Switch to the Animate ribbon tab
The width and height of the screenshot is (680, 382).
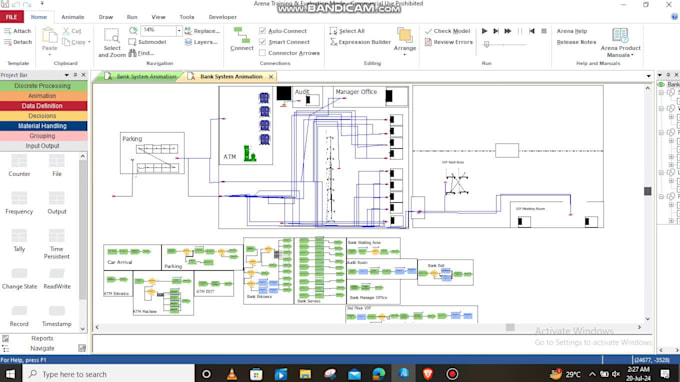click(72, 17)
